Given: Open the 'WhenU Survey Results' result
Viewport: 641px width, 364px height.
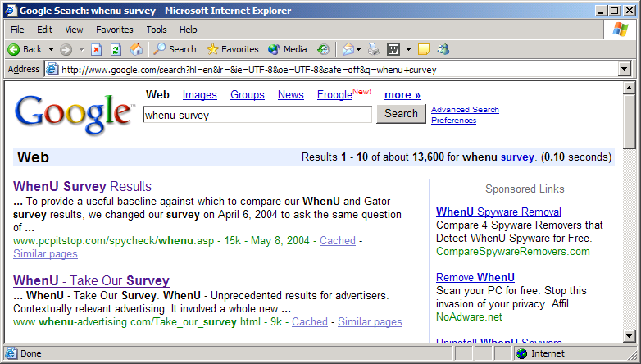Looking at the screenshot, I should point(82,186).
